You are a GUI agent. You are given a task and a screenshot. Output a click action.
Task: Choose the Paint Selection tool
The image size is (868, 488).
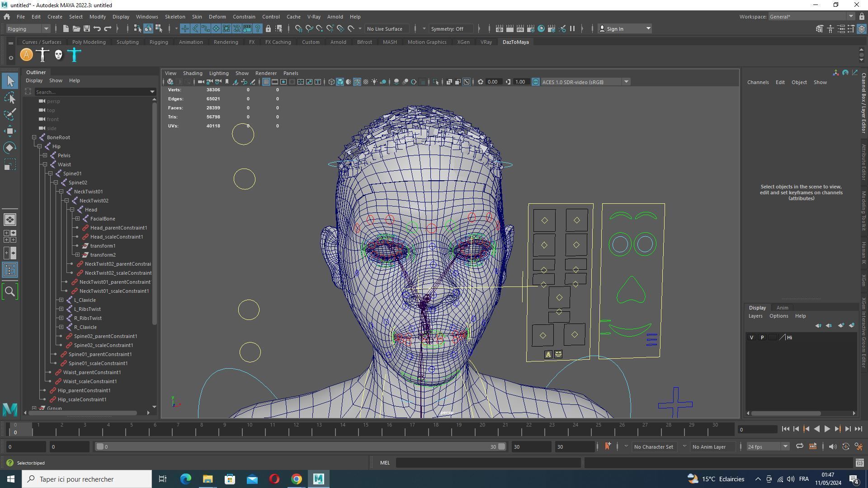pos(10,114)
